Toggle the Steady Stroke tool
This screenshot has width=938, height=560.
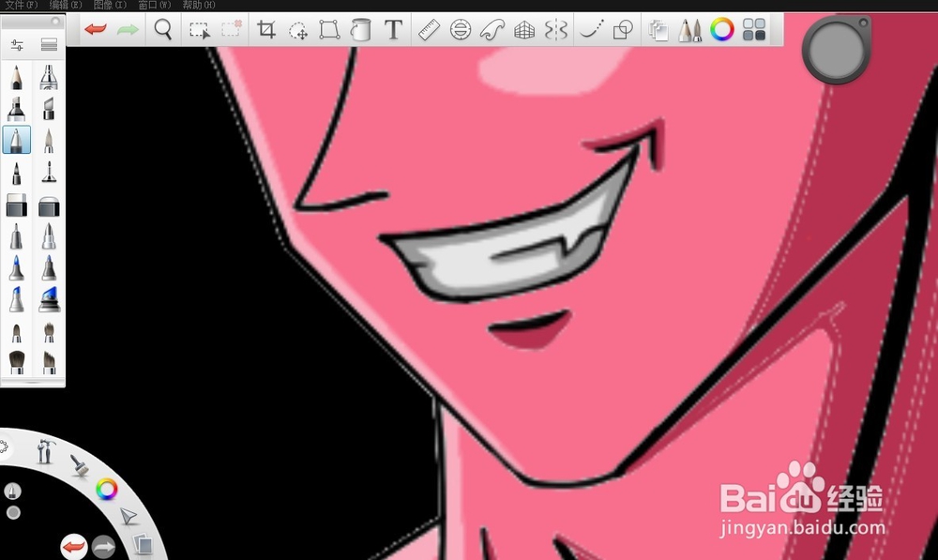(x=592, y=29)
